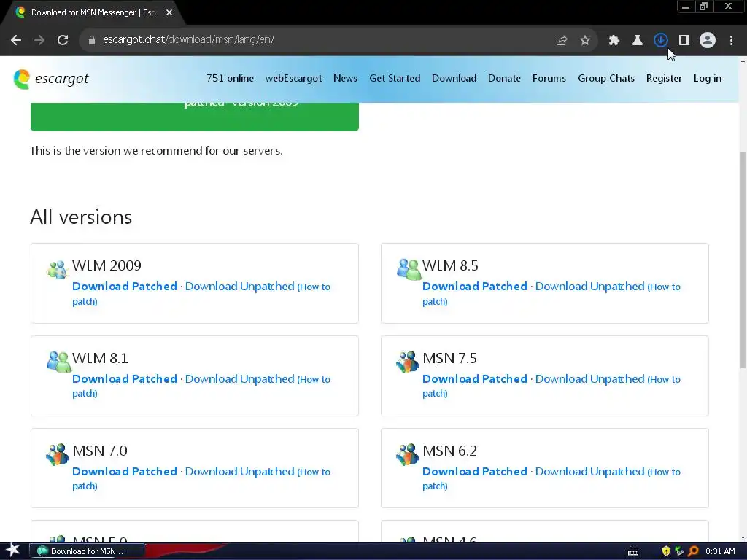
Task: Download Unpatched WLM 8.1
Action: pyautogui.click(x=239, y=379)
